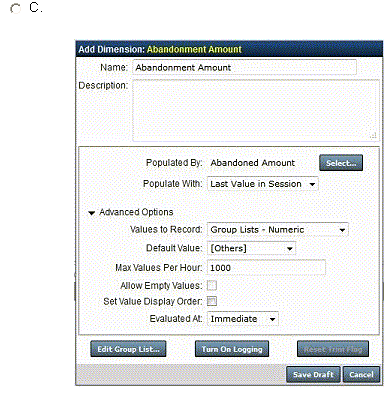Open the Default Value dropdown
Screen dimensions: 389x393
[x=252, y=248]
